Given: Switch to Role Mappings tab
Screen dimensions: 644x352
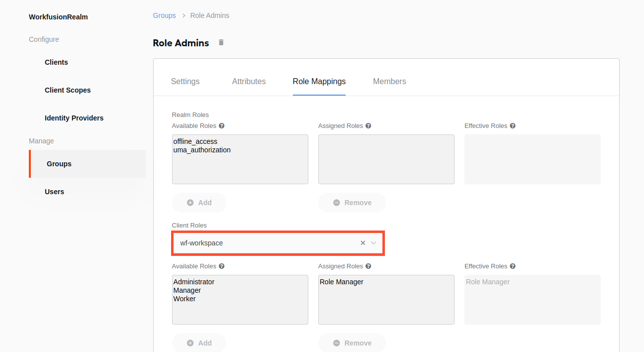Looking at the screenshot, I should [x=319, y=82].
